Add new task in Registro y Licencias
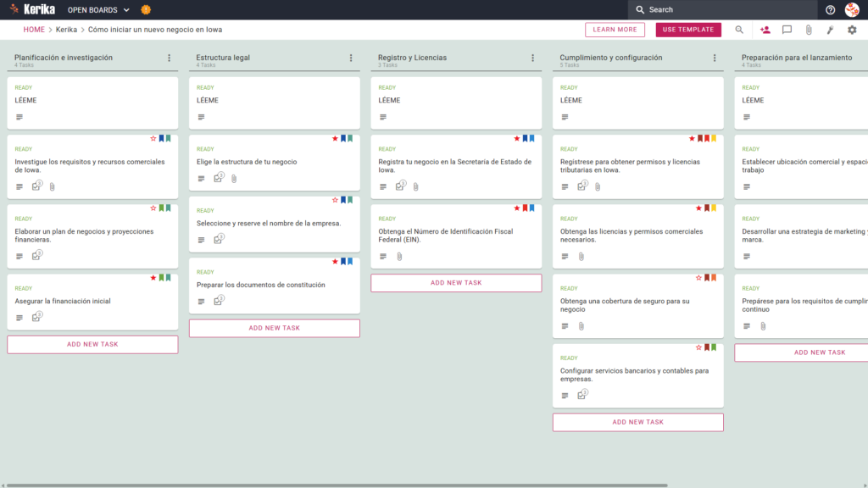Screen dimensions: 868x488 pyautogui.click(x=456, y=283)
